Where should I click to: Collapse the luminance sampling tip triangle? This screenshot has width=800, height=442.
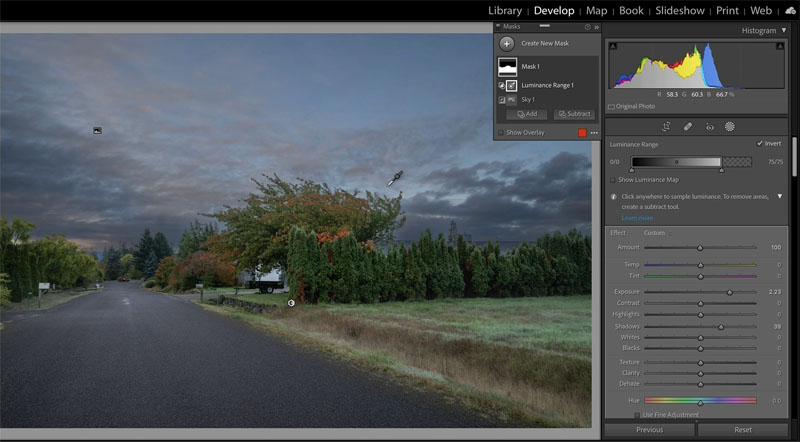click(x=780, y=197)
